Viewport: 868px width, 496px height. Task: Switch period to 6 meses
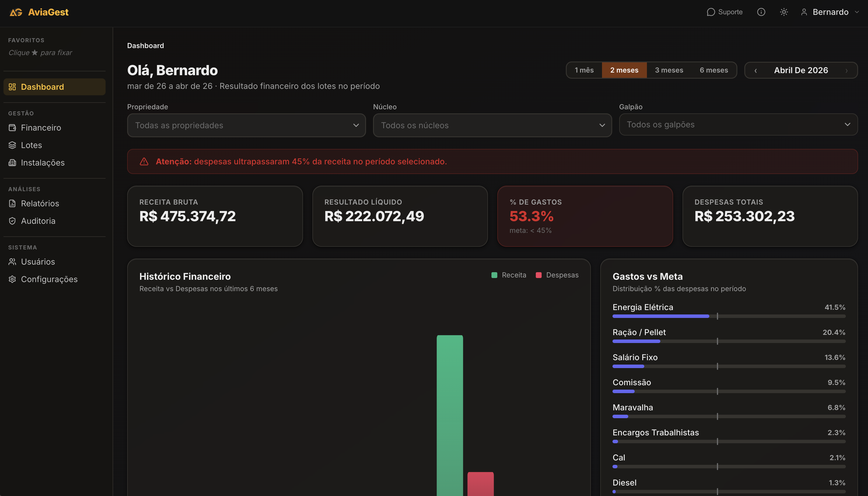point(714,70)
